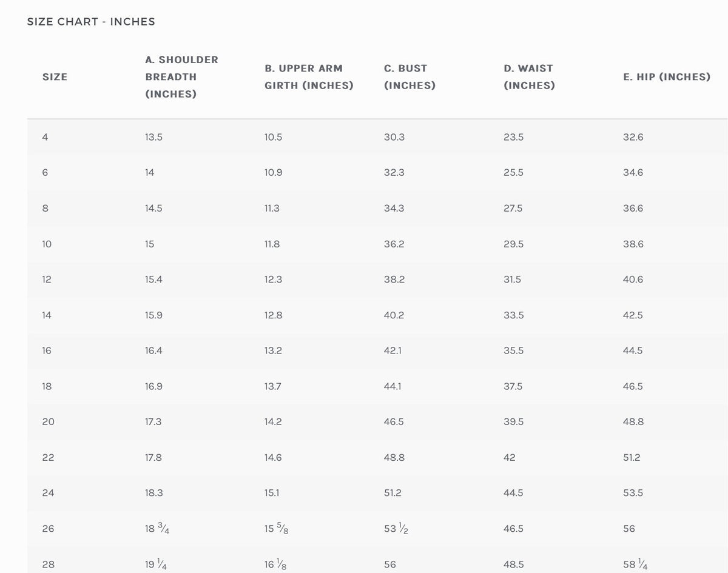Image resolution: width=728 pixels, height=573 pixels.
Task: Select size 28 row label
Action: [x=48, y=564]
